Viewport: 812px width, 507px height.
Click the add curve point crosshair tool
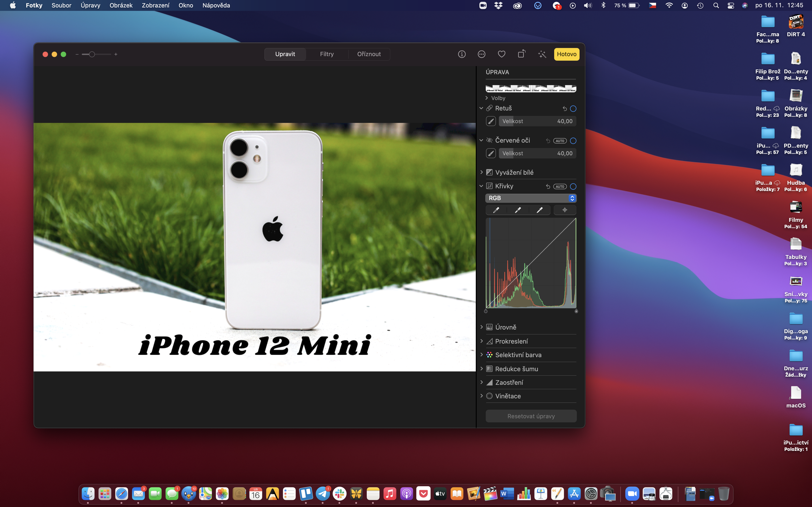(x=565, y=210)
